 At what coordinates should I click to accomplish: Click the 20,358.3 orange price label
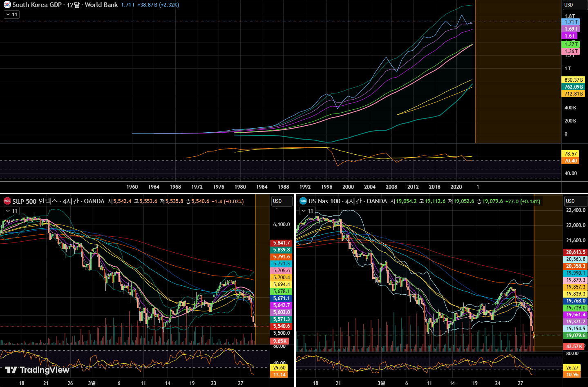[575, 266]
